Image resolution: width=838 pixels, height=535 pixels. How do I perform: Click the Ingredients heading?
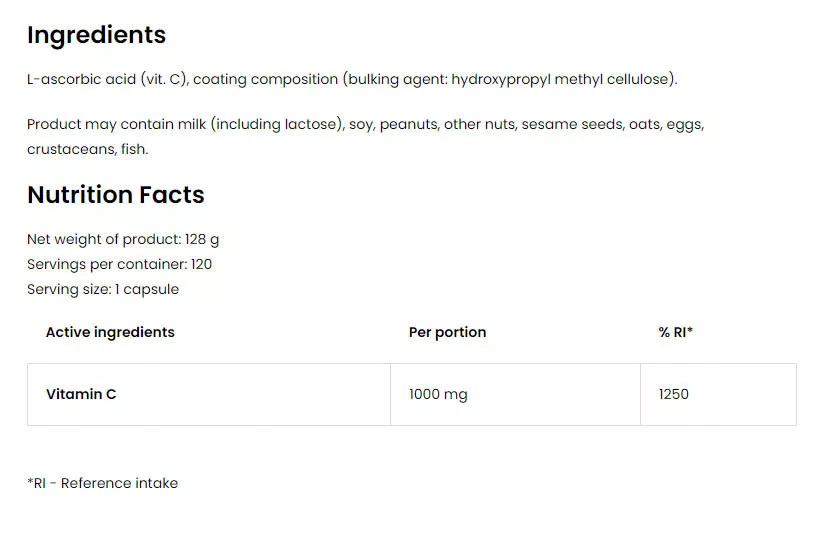[x=96, y=35]
